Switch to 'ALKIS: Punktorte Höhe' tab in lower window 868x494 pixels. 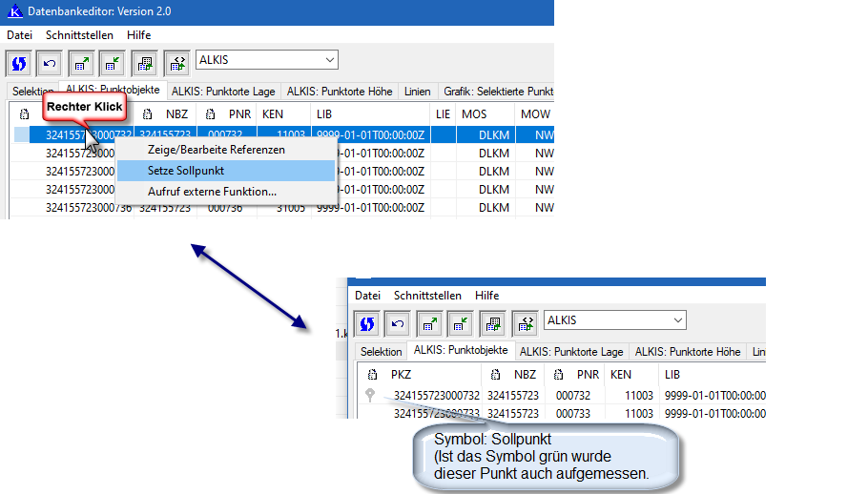coord(688,352)
